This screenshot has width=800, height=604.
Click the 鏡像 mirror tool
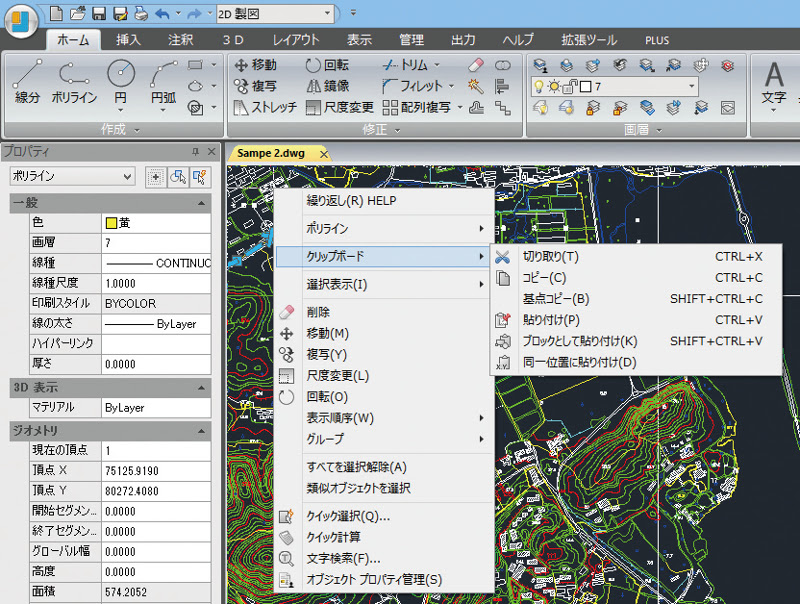[328, 86]
